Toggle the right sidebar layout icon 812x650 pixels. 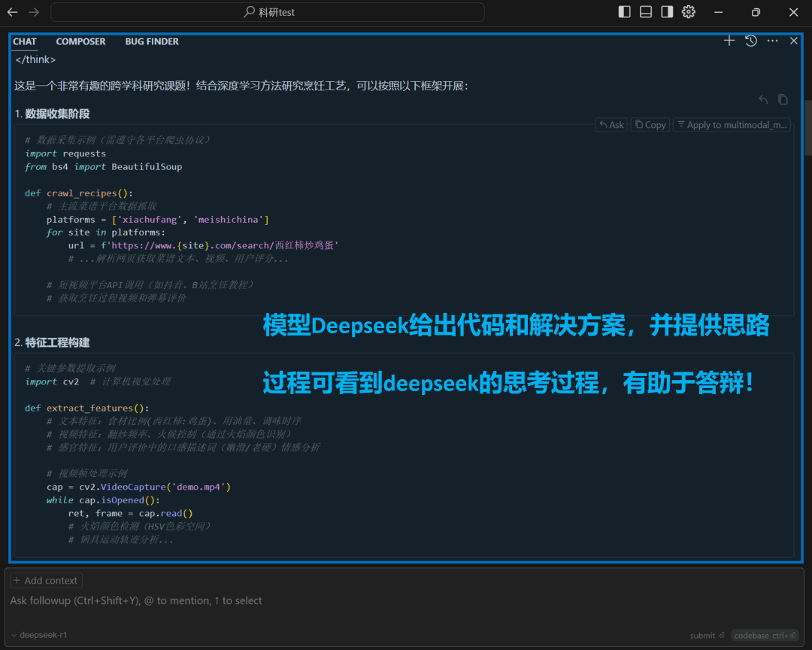(667, 12)
